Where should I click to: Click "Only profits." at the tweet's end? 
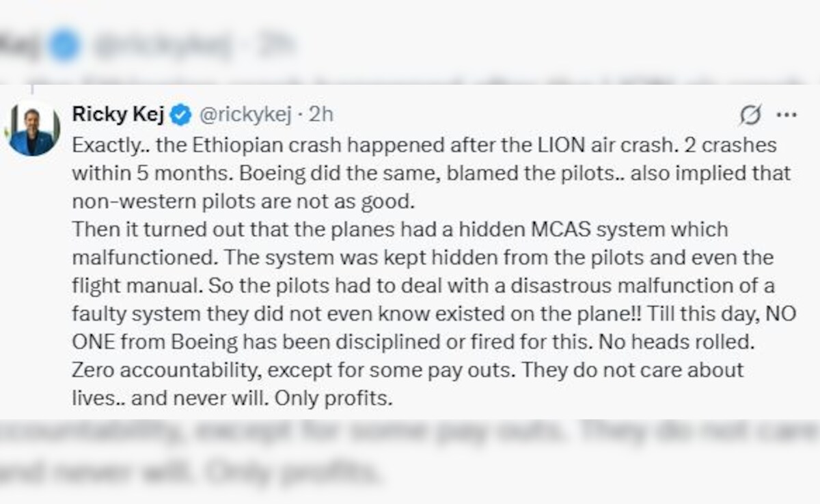[333, 397]
